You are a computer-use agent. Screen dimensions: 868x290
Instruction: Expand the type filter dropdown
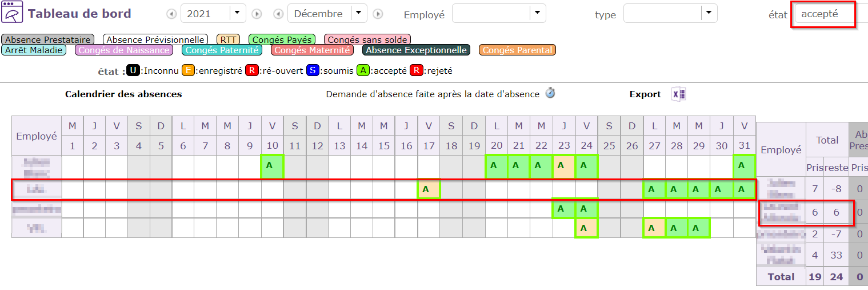pyautogui.click(x=709, y=13)
